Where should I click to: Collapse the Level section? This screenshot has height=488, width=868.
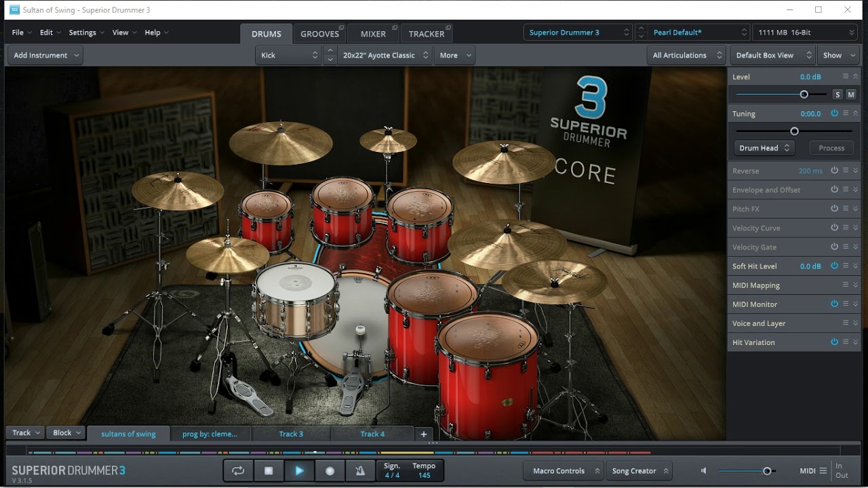[856, 77]
